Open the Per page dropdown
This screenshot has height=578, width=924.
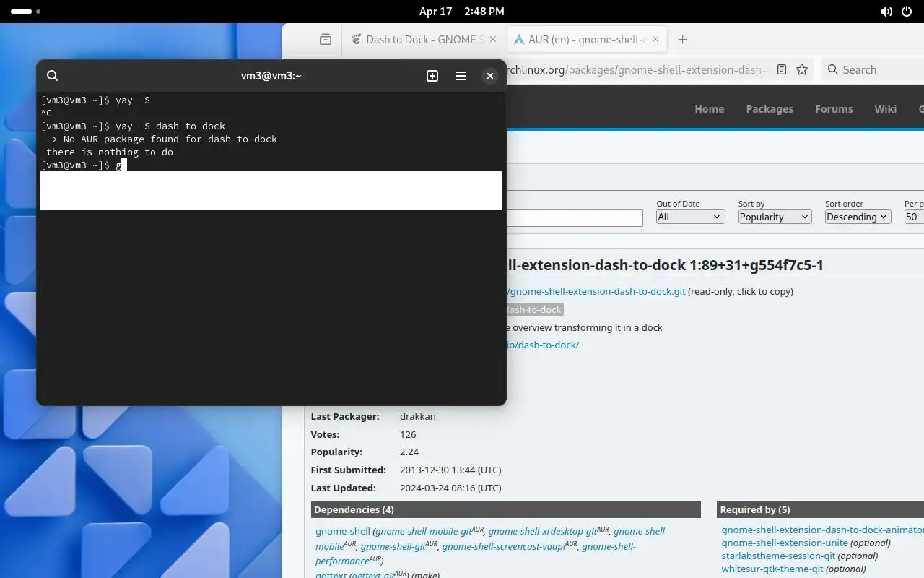click(914, 217)
